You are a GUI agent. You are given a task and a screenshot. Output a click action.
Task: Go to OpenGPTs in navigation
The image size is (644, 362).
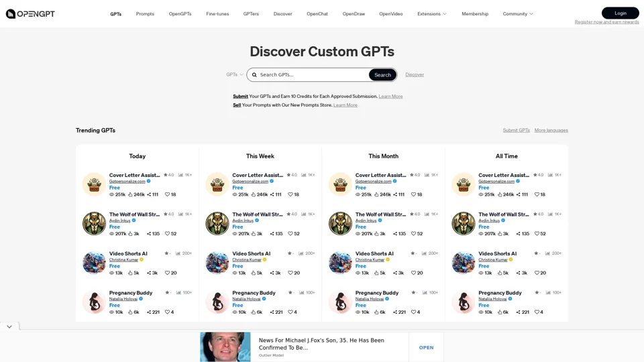point(180,14)
